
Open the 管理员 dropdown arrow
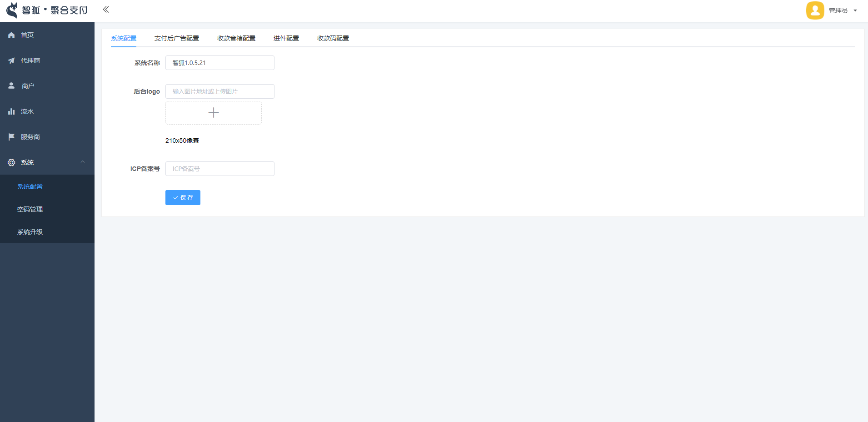coord(855,10)
